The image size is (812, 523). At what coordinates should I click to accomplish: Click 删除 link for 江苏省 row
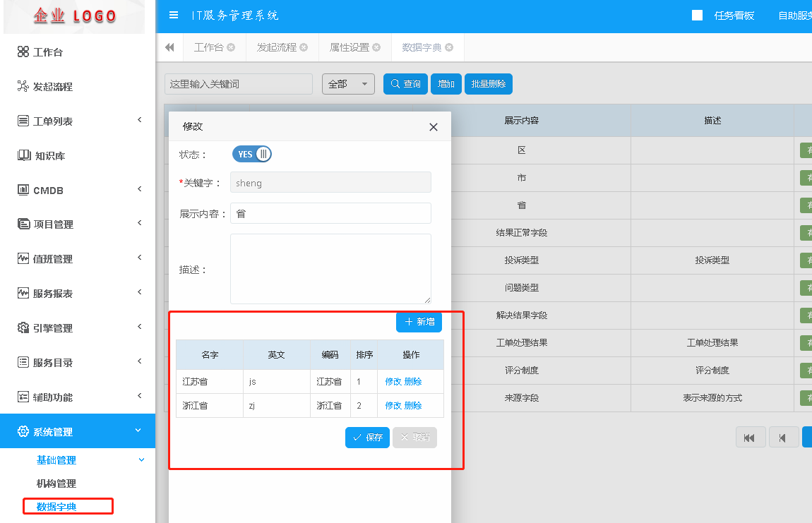point(413,382)
